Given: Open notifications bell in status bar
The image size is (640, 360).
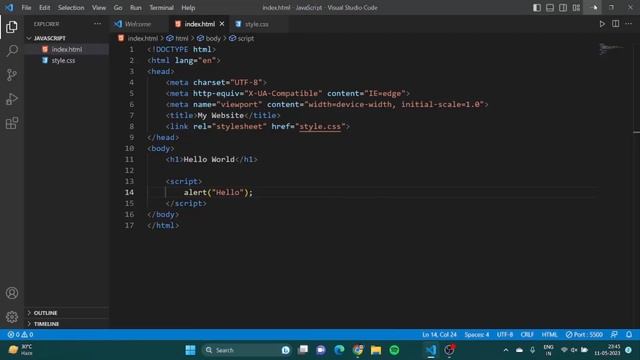Looking at the screenshot, I should pyautogui.click(x=629, y=335).
